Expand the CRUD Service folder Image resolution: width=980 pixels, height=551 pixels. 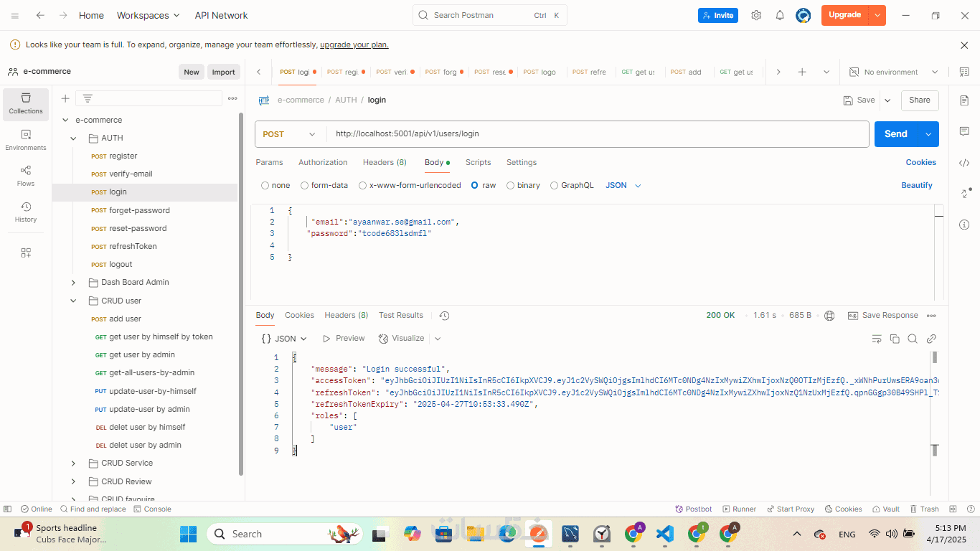[73, 463]
